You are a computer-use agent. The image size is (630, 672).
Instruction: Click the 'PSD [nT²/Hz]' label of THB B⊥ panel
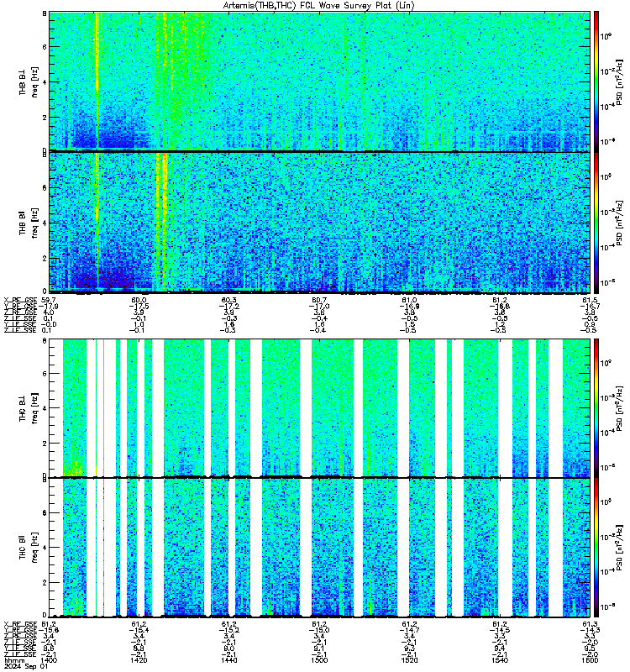(619, 81)
